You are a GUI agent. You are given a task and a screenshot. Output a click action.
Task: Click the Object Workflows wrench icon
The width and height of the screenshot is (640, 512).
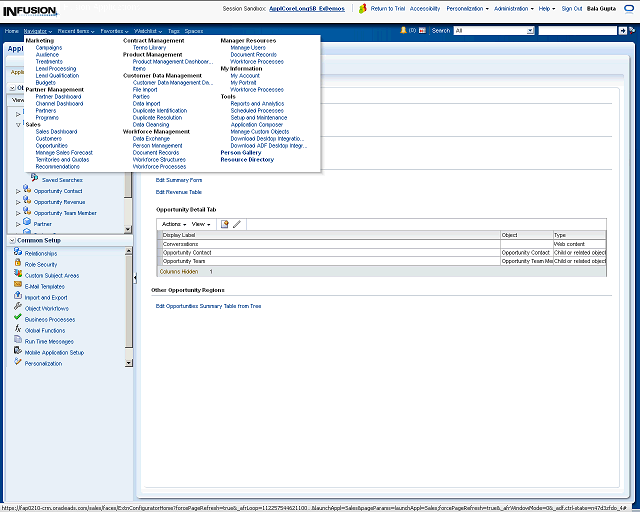(x=18, y=308)
